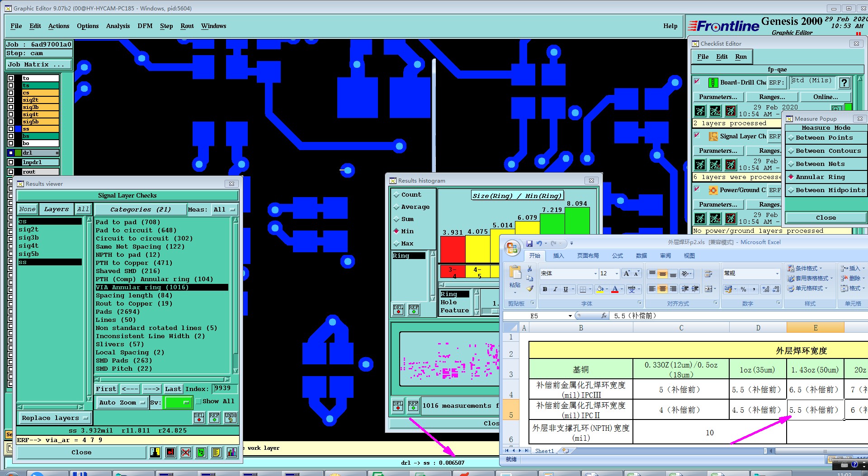Click the Excel center align icon

662,289
